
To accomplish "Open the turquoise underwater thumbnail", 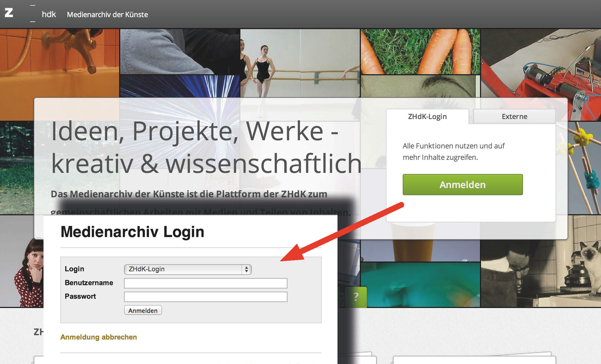I will pyautogui.click(x=420, y=285).
